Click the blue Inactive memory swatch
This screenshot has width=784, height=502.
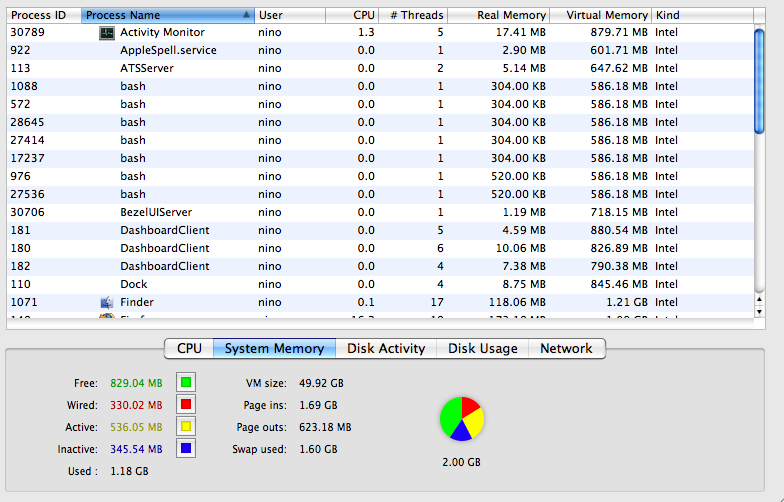(x=186, y=448)
